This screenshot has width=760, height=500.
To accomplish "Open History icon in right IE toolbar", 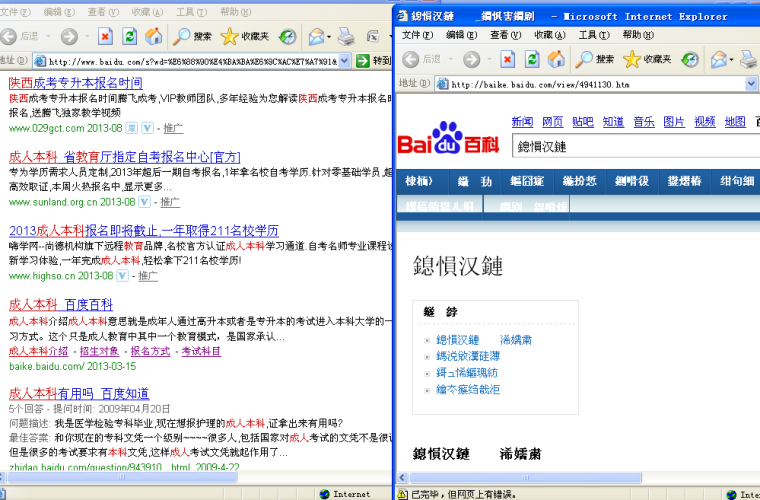I will pyautogui.click(x=690, y=59).
